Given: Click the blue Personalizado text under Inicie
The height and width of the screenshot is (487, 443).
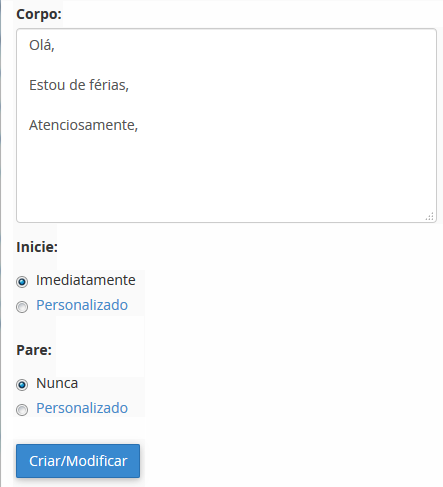Looking at the screenshot, I should (82, 305).
